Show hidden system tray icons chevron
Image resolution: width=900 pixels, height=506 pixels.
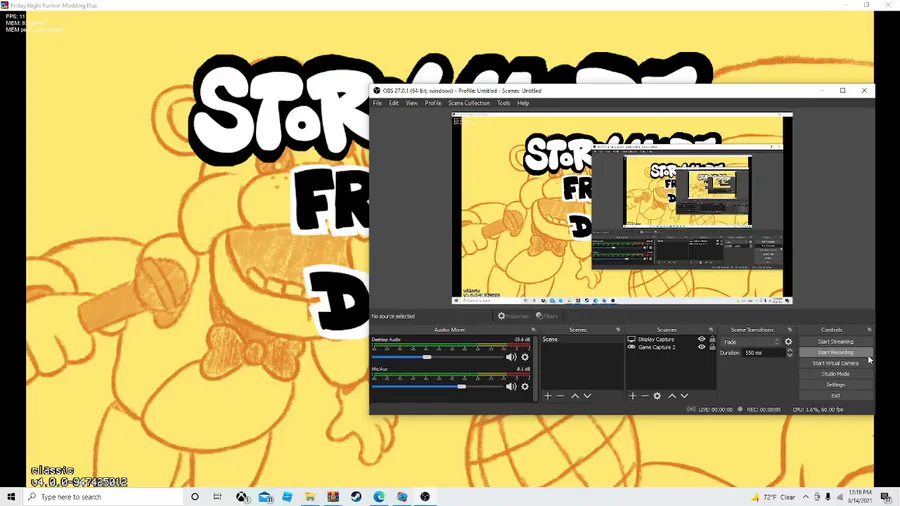pyautogui.click(x=805, y=497)
